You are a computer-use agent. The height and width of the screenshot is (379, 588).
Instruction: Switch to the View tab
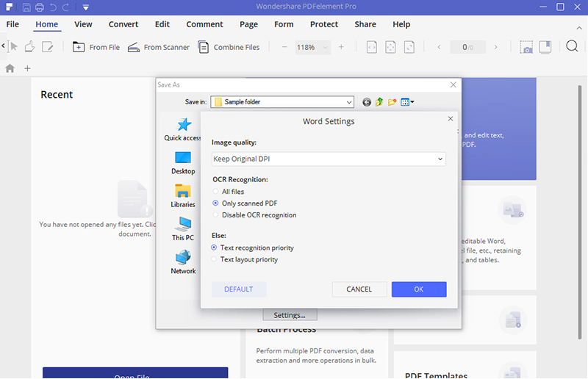[x=83, y=24]
